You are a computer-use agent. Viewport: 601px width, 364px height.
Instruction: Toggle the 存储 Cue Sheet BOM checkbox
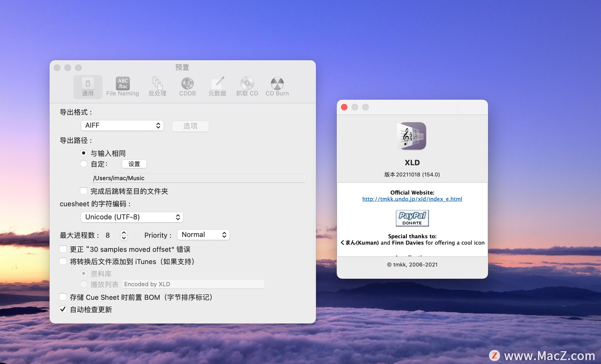(x=63, y=297)
